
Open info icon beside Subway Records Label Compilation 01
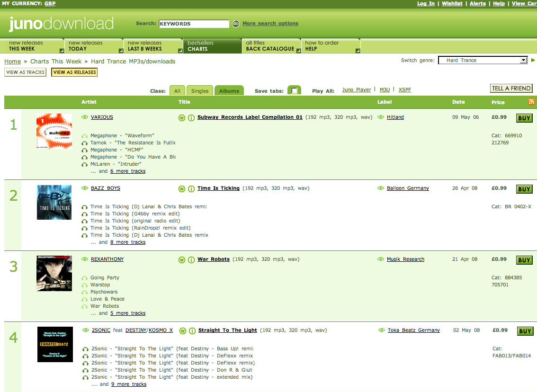tap(191, 118)
